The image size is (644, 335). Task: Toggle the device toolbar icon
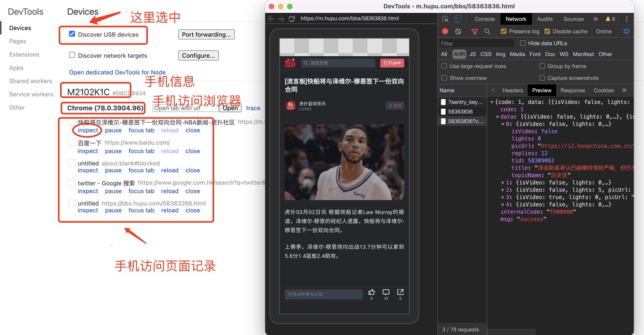click(x=457, y=19)
